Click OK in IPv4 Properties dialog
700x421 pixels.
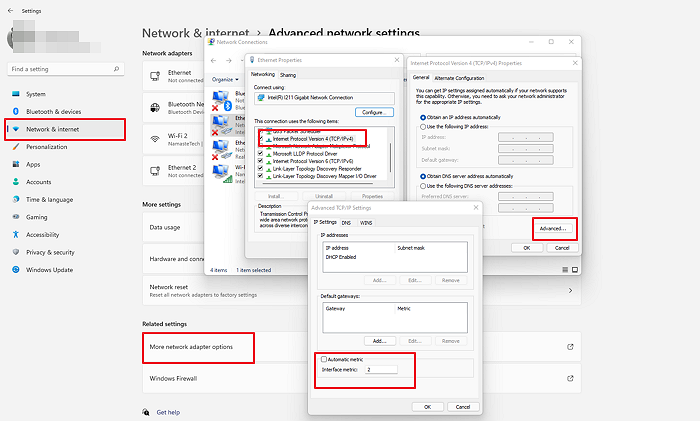[527, 248]
